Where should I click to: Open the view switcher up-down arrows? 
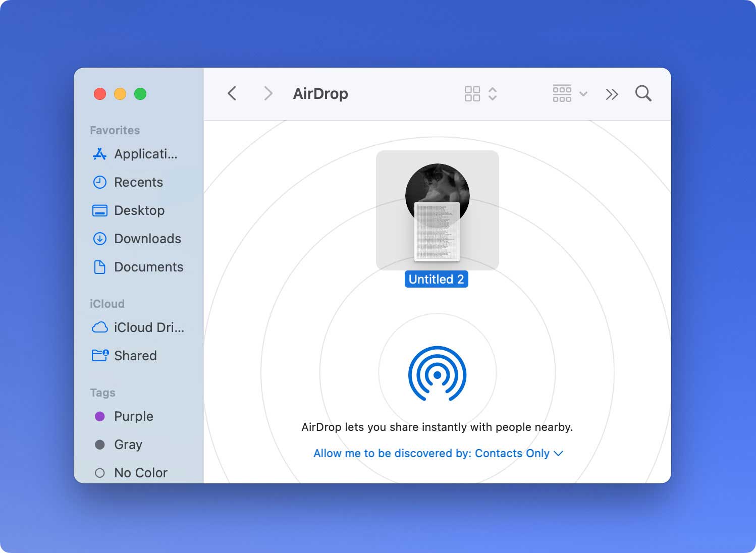click(x=493, y=94)
